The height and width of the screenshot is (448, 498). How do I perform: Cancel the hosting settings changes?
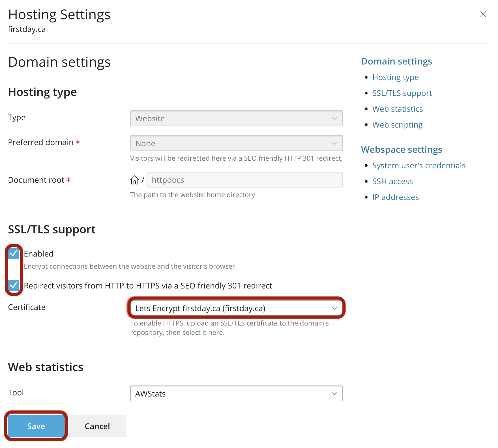point(97,426)
